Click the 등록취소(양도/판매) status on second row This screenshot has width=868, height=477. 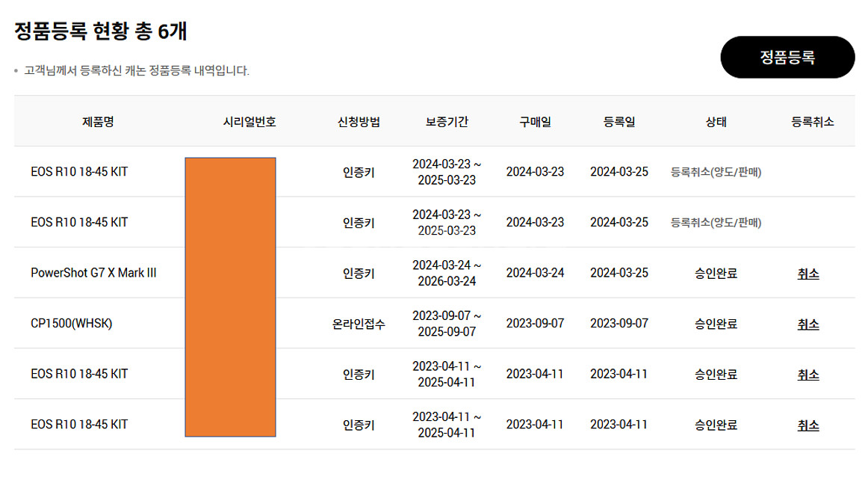click(715, 222)
